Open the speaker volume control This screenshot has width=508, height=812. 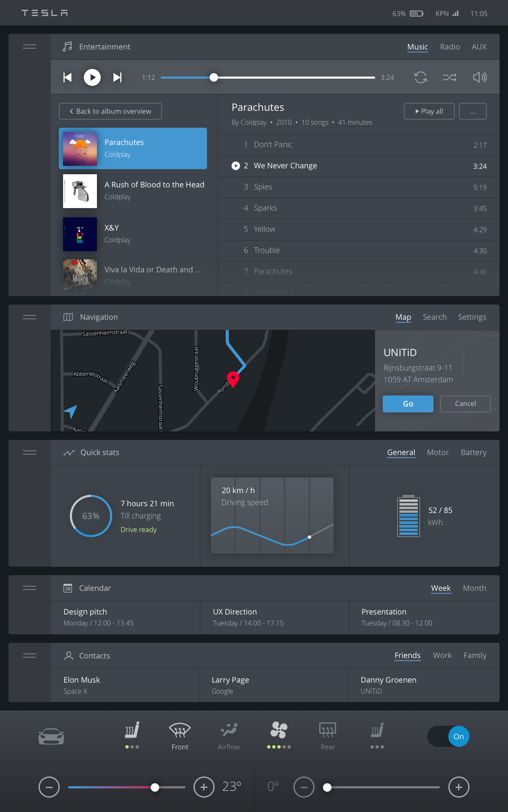click(x=480, y=77)
